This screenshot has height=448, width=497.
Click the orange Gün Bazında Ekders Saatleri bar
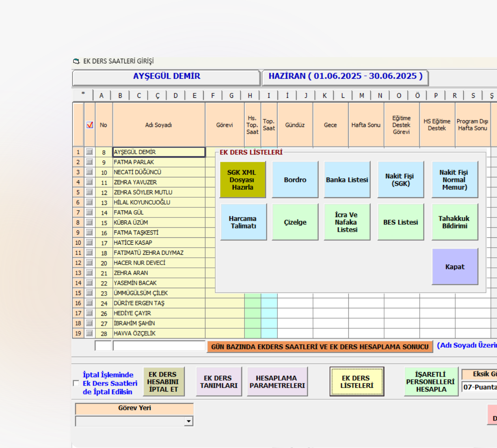coord(320,347)
